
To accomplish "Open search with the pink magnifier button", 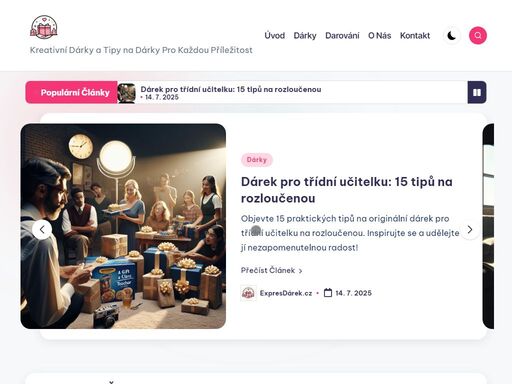I will point(478,36).
